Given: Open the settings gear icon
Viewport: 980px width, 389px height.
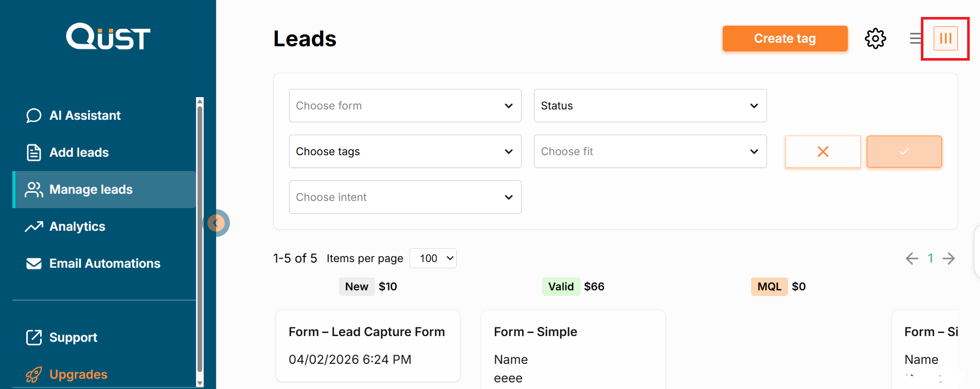Looking at the screenshot, I should [x=875, y=39].
